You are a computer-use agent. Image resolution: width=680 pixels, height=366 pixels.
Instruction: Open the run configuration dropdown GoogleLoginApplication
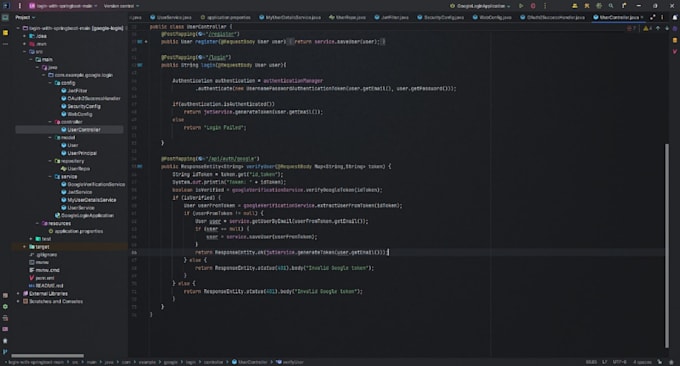click(480, 6)
